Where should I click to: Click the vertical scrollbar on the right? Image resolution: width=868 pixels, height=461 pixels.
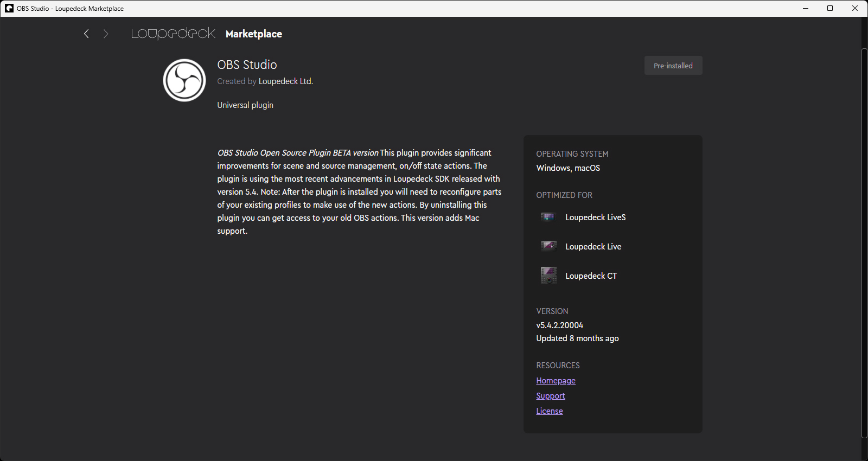click(864, 243)
